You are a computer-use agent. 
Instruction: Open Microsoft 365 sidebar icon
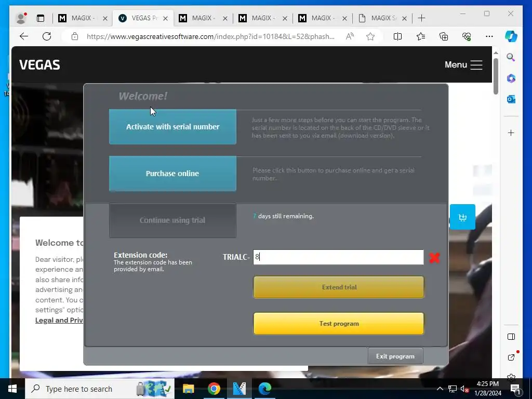click(x=511, y=78)
